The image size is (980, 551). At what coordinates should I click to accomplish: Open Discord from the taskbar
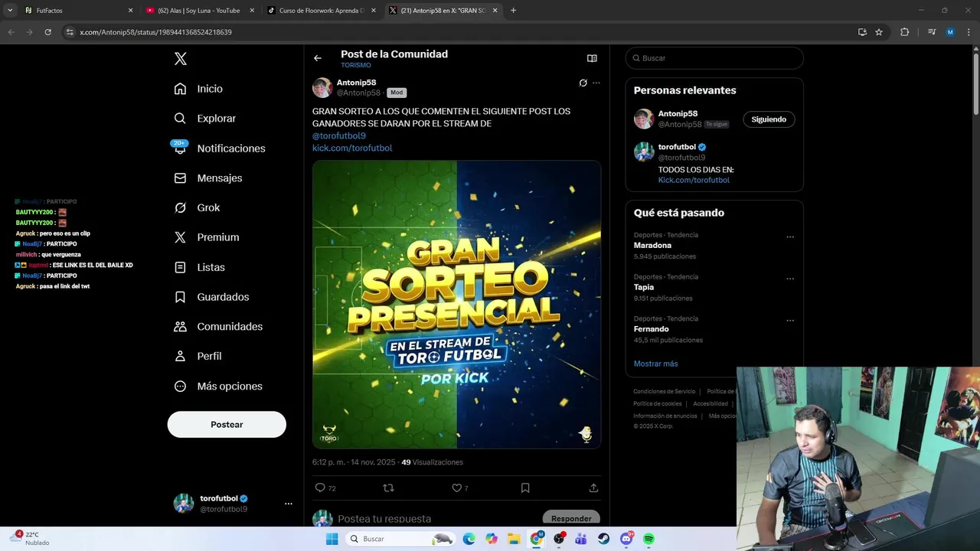(x=626, y=539)
